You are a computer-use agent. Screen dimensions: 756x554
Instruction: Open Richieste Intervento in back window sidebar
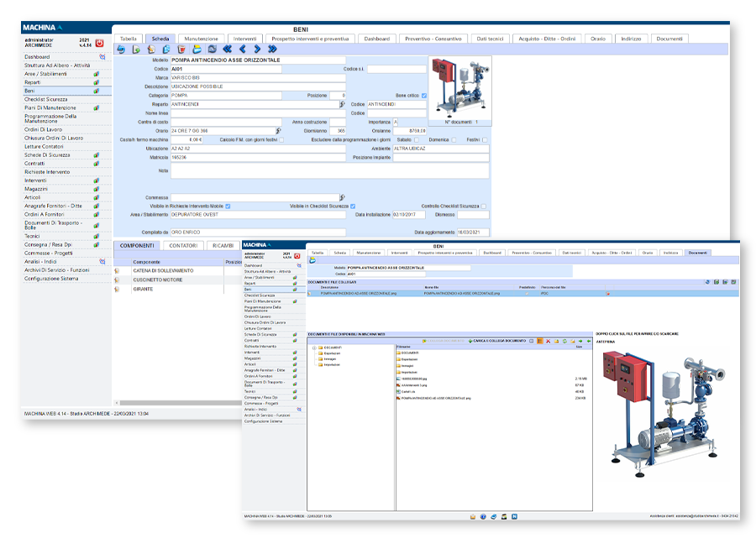click(x=47, y=172)
